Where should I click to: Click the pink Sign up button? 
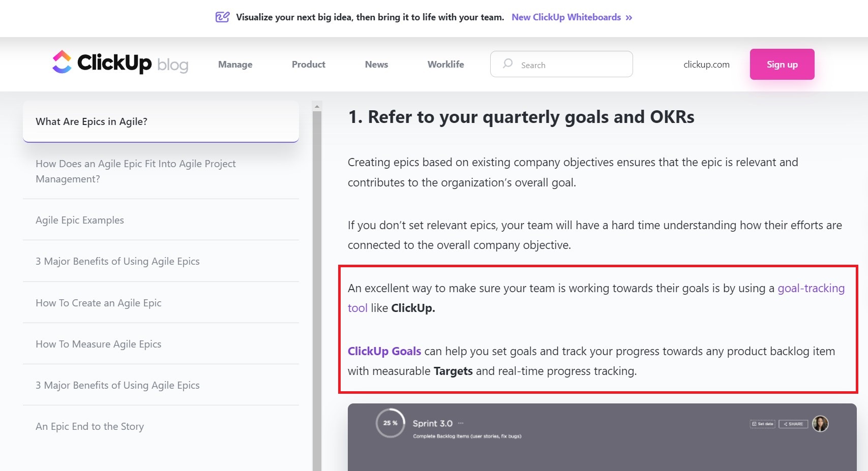tap(782, 65)
